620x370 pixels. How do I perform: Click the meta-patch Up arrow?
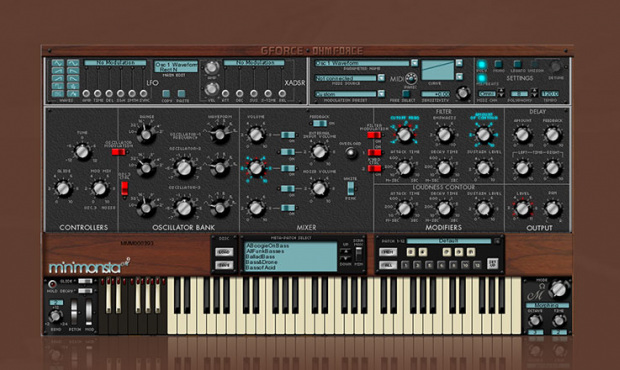346,251
